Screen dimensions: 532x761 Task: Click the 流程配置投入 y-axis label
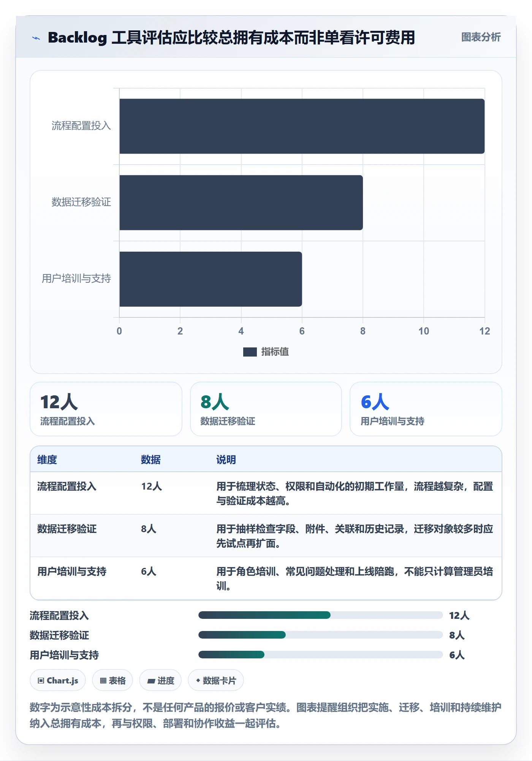[x=81, y=126]
